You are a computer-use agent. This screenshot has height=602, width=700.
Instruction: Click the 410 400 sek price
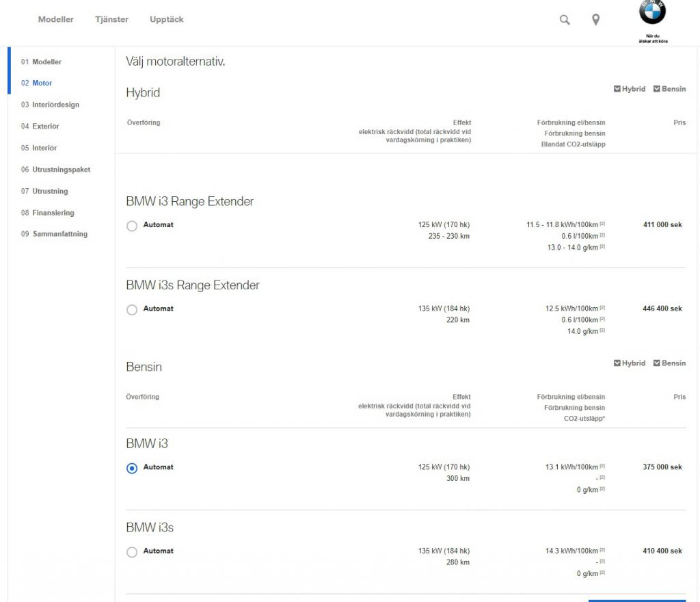pos(662,551)
